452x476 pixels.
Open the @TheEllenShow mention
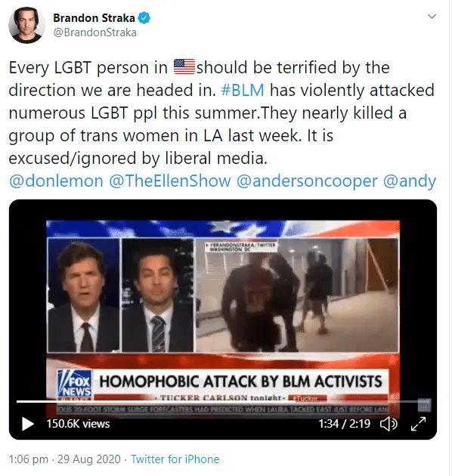click(x=170, y=181)
